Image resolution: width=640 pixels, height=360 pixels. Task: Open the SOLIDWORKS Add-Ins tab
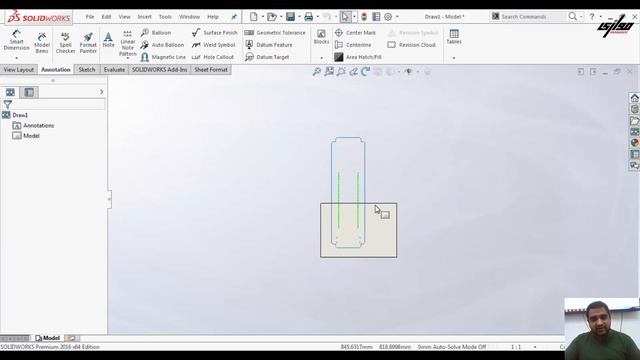point(160,70)
